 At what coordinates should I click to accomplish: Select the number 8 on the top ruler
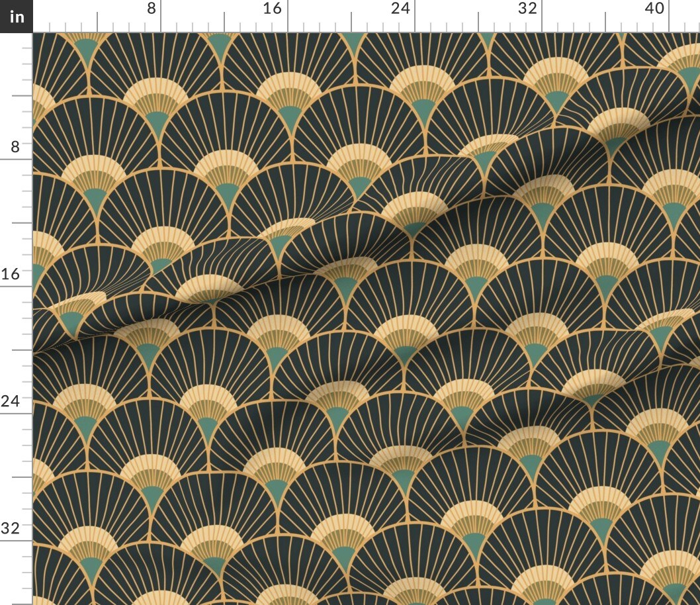152,9
